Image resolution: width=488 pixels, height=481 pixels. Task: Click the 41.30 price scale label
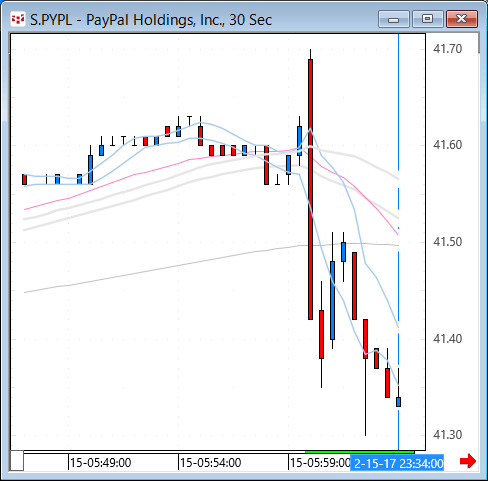pos(447,435)
